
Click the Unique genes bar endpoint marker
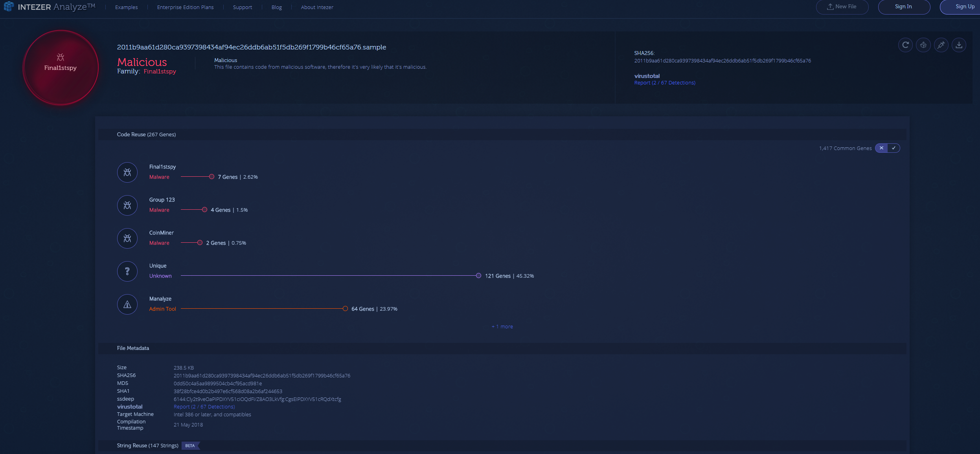click(x=478, y=276)
